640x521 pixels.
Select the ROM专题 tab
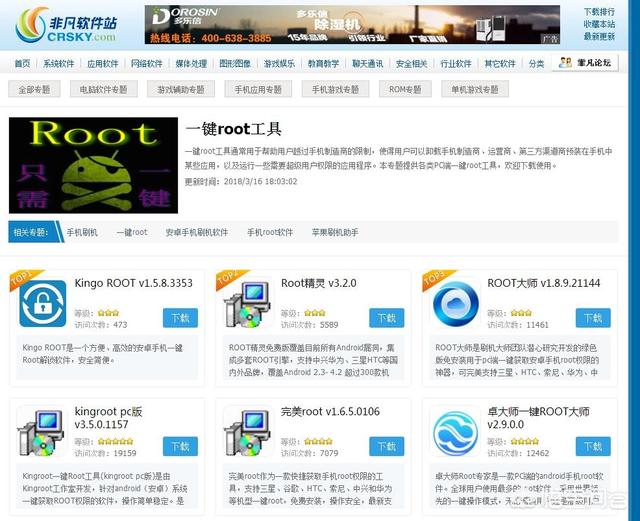pos(405,89)
